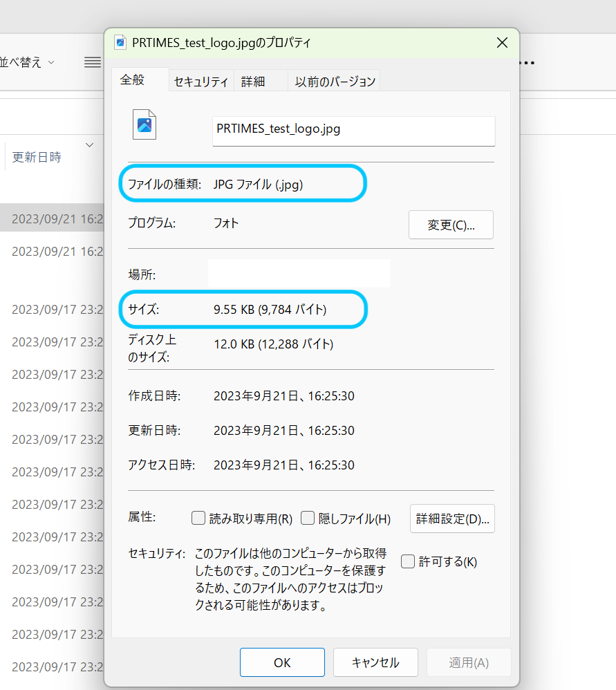Click the large JPG file icon
The image size is (616, 690).
pyautogui.click(x=144, y=124)
